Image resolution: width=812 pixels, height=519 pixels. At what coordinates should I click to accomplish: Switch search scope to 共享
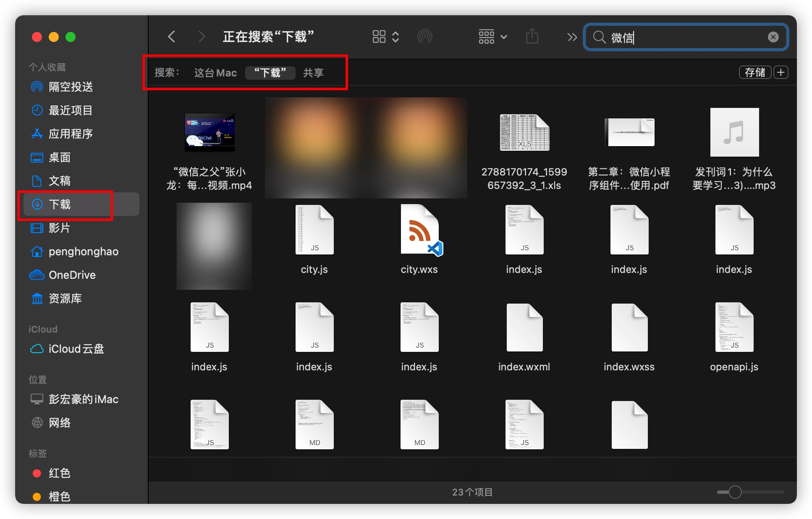click(313, 73)
